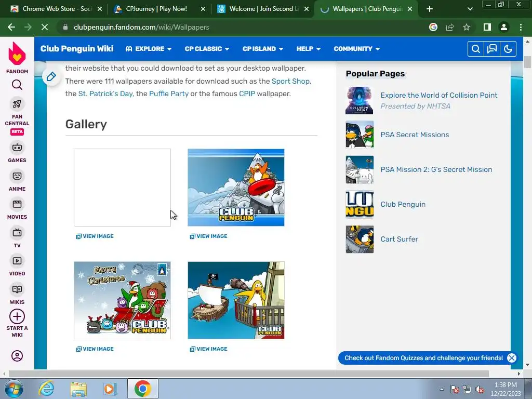The image size is (532, 399).
Task: Expand the COMMUNITY dropdown
Action: 356,49
